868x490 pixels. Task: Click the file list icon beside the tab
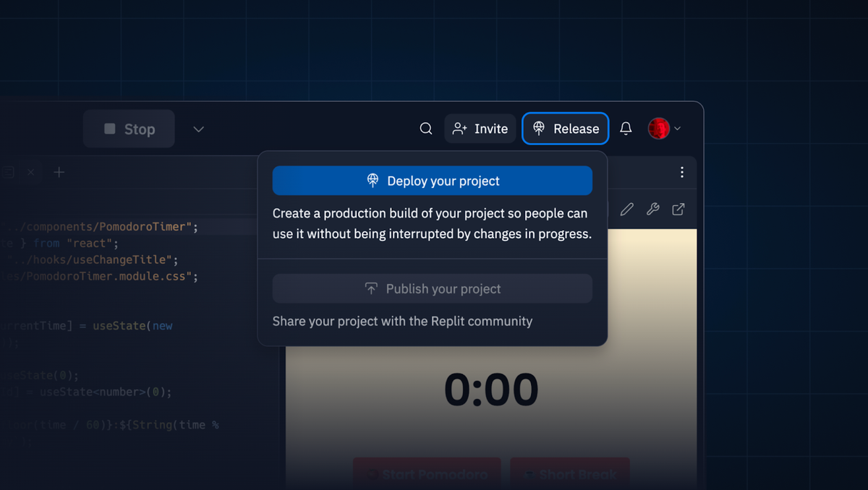coord(7,172)
